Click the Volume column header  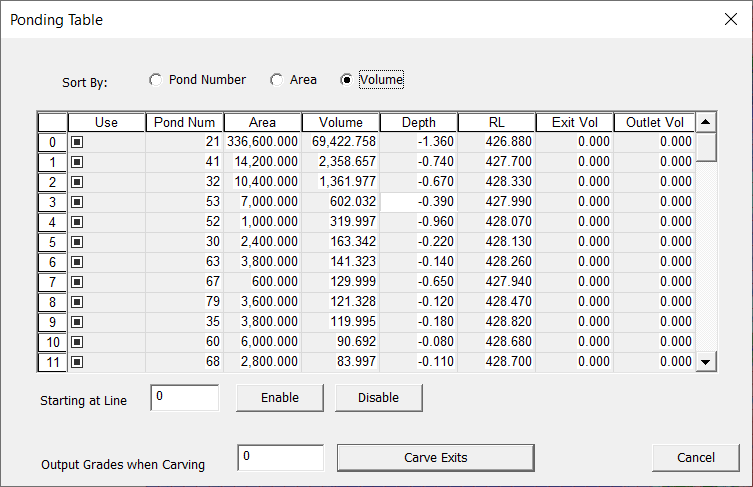[x=341, y=122]
